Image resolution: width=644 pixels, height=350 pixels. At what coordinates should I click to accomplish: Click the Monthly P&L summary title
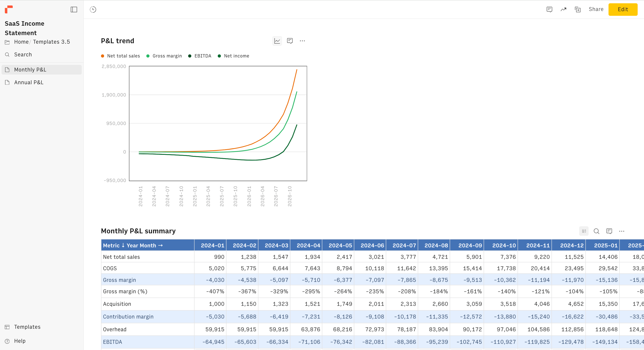click(138, 231)
